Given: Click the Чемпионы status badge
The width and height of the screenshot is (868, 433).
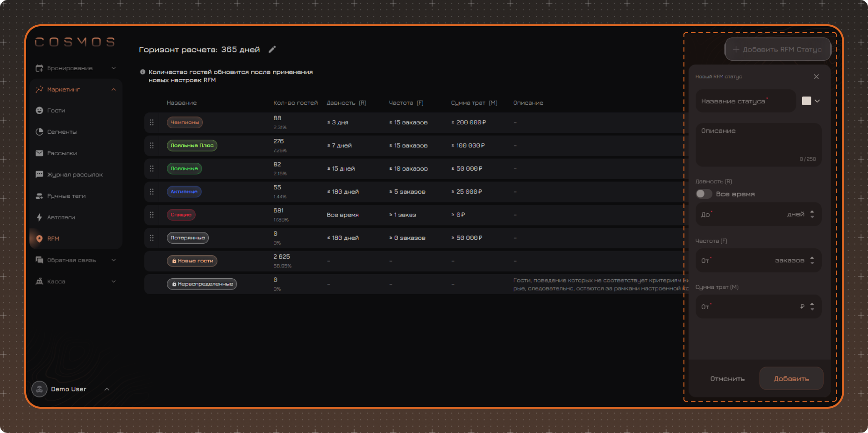Looking at the screenshot, I should point(185,123).
